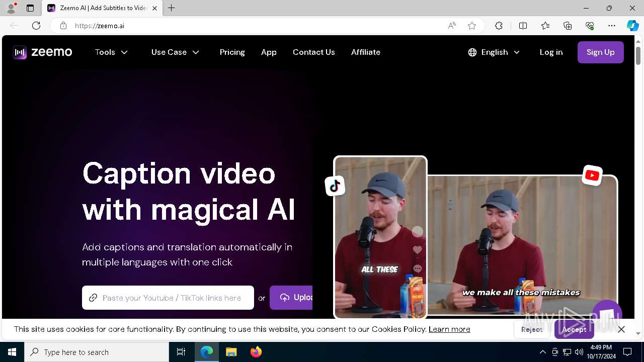Open the Tab actions menu
644x362 pixels.
(30, 8)
